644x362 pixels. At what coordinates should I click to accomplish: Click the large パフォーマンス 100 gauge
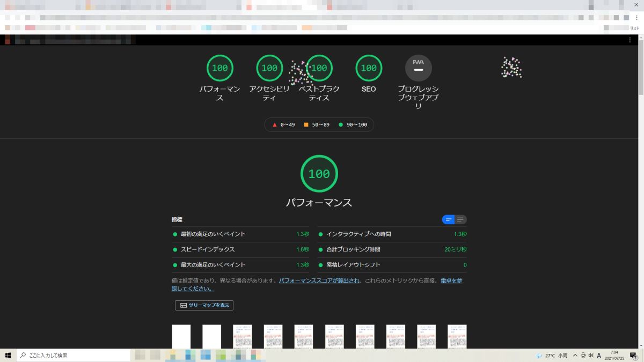[319, 174]
